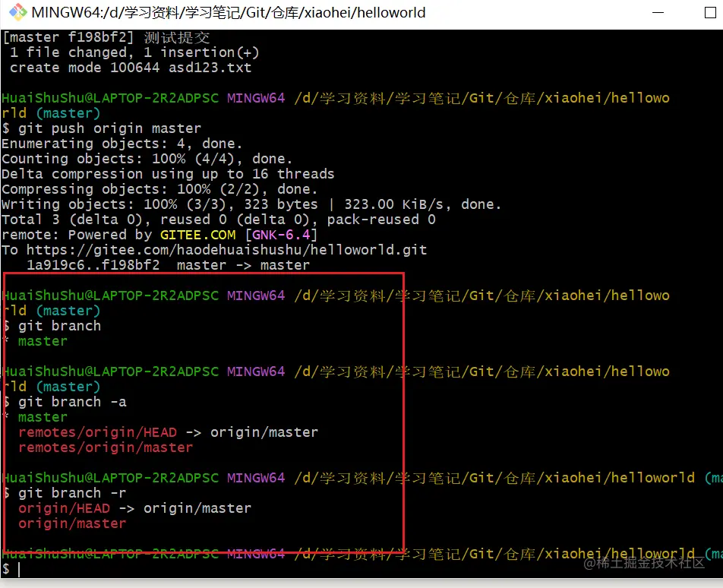The image size is (723, 588).
Task: Click the "git push origin master" command
Action: point(109,128)
